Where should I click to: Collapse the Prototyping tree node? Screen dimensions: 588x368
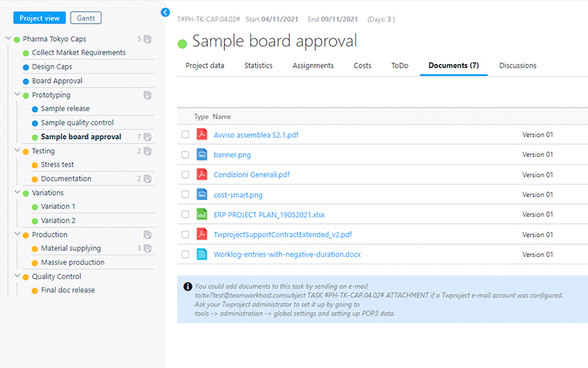pos(17,95)
